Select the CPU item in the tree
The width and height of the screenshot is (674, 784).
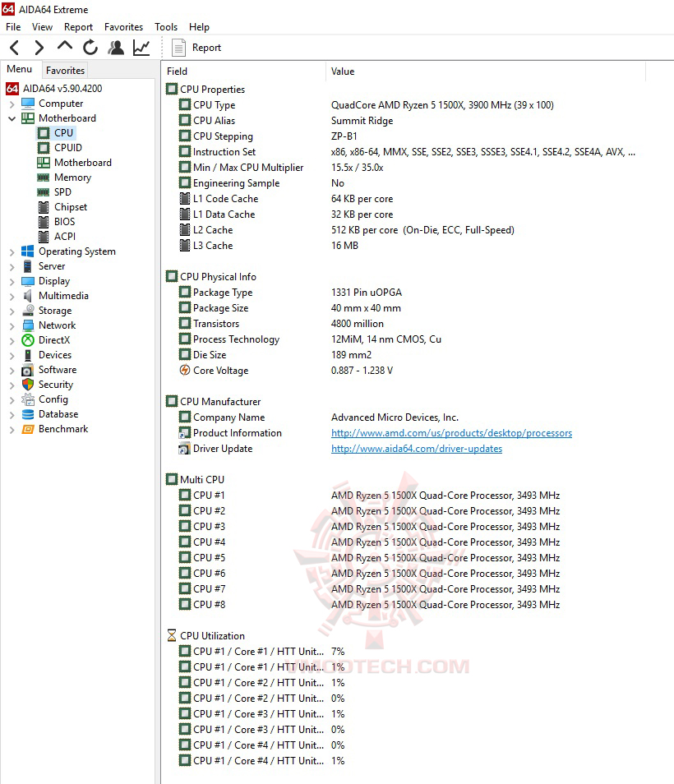point(63,133)
